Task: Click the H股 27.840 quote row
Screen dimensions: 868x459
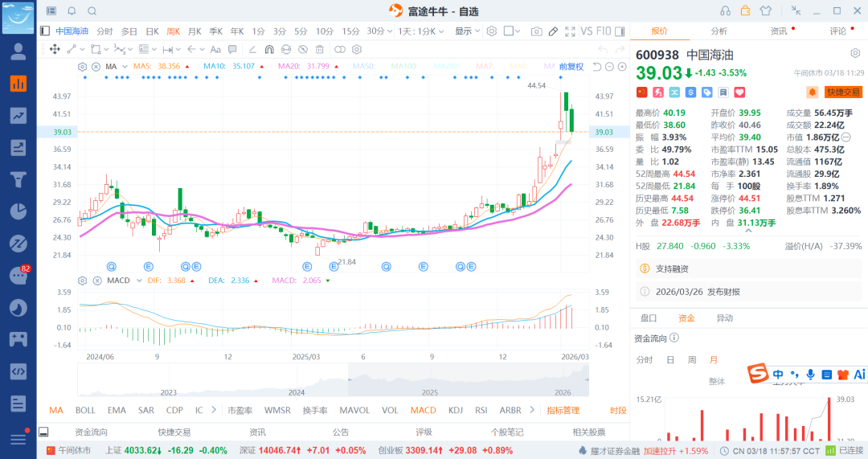Action: point(748,246)
